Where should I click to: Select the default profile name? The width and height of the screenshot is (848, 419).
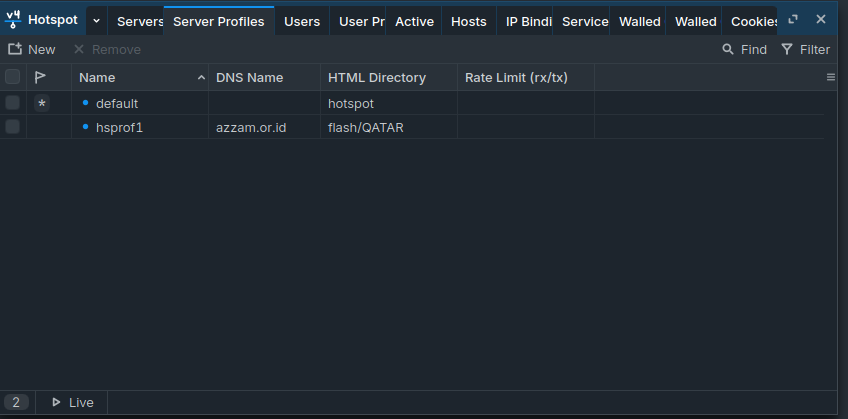point(117,103)
